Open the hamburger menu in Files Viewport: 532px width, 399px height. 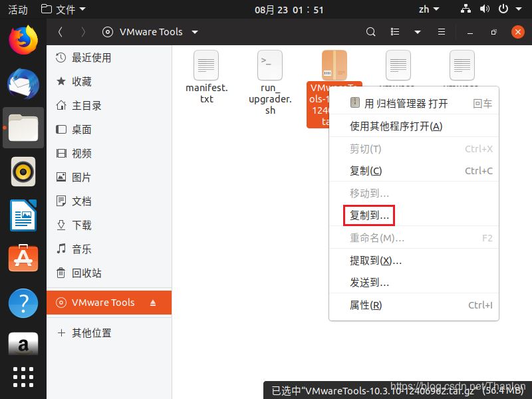(x=441, y=32)
